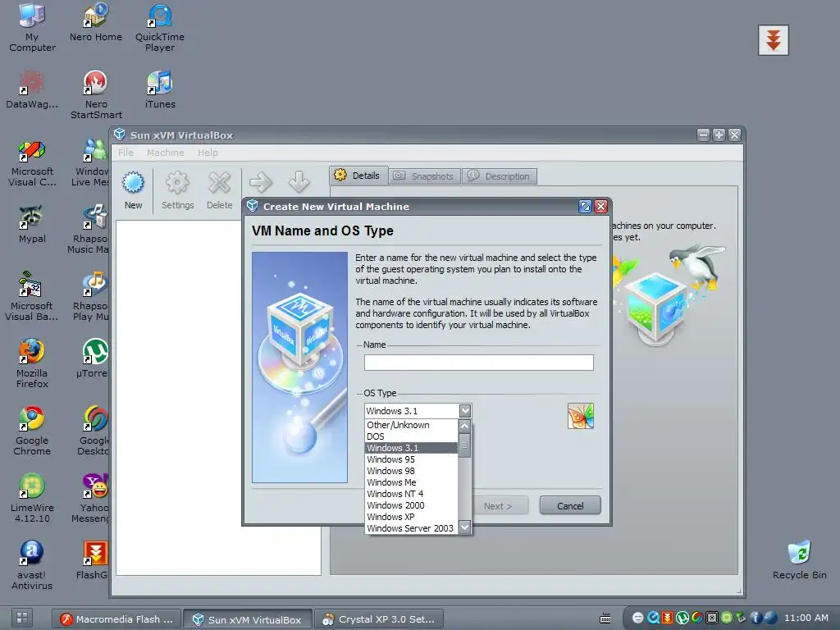Select DOS from OS type list
Screen dimensions: 840x630
tap(411, 436)
